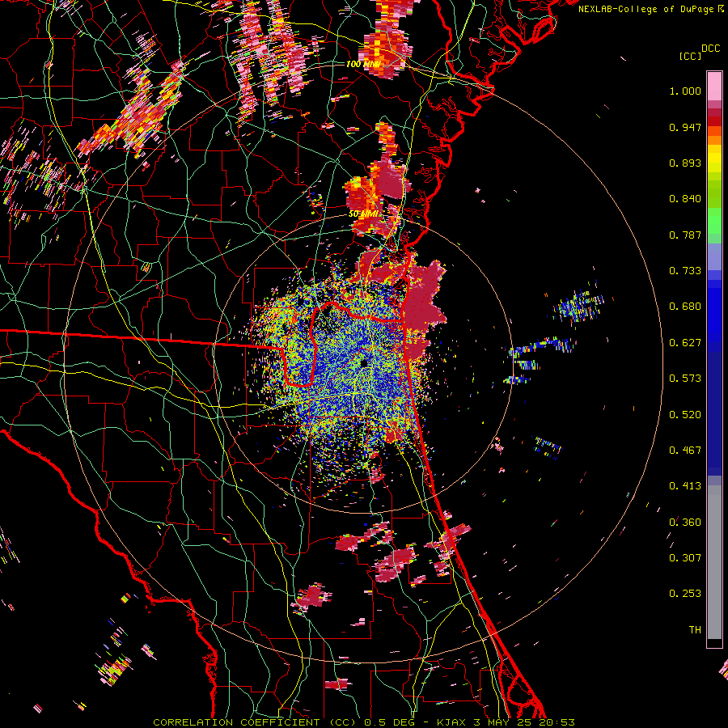
Task: Click the DCC product label
Action: (x=710, y=49)
